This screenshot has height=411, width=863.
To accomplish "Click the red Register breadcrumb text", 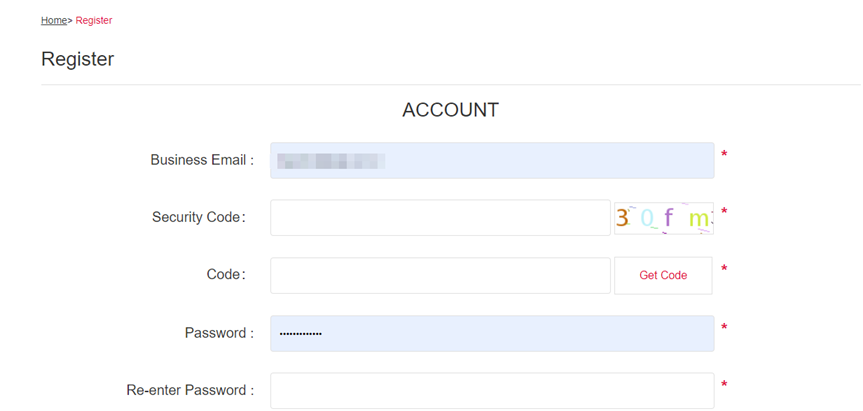I will (94, 21).
